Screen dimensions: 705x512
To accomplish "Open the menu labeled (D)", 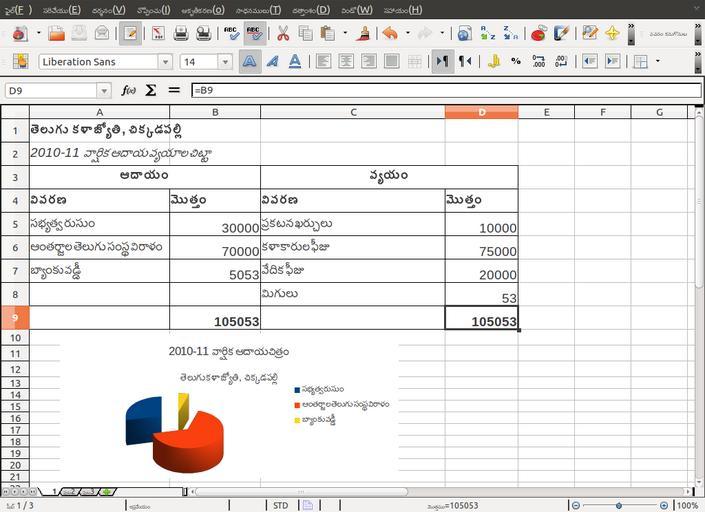I will click(x=311, y=10).
